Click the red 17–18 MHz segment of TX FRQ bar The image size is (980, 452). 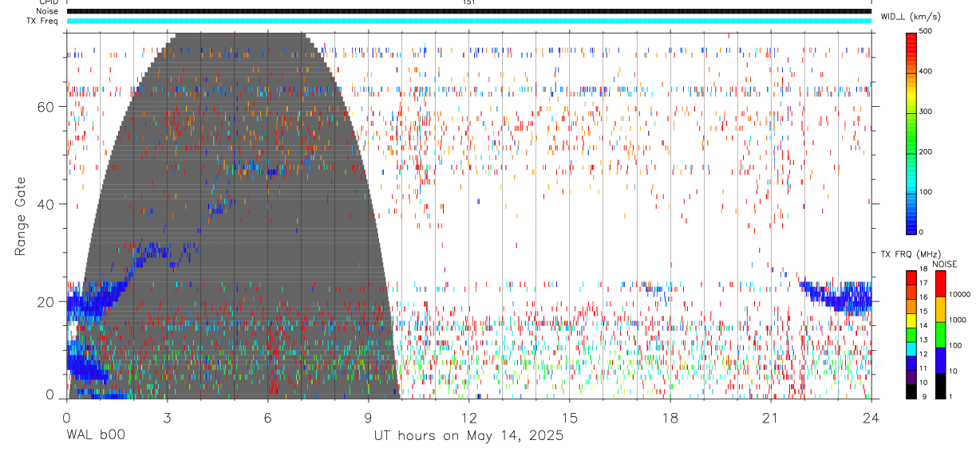(x=911, y=278)
